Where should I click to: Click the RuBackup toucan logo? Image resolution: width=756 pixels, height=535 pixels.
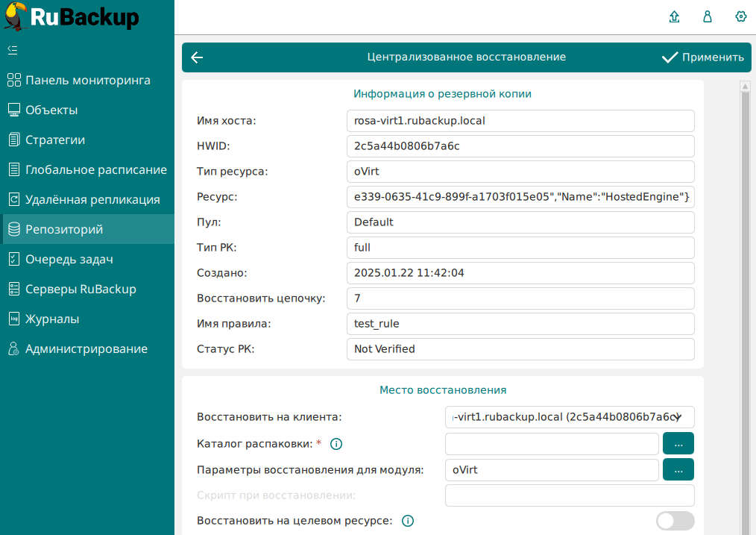pyautogui.click(x=15, y=16)
